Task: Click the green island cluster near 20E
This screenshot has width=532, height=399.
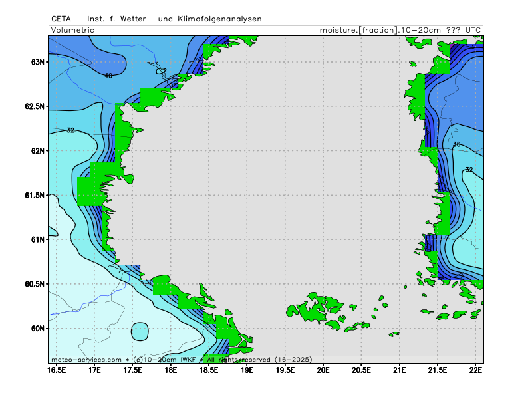Action: pos(319,306)
